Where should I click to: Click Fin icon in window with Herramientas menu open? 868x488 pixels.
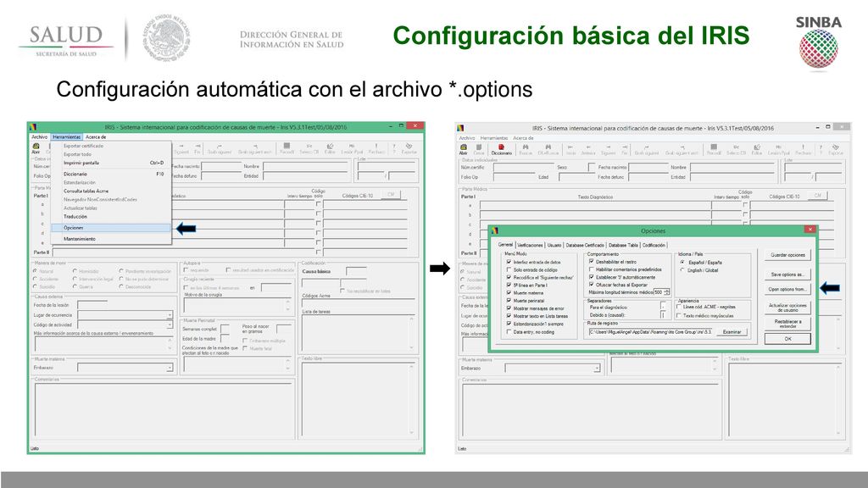pyautogui.click(x=197, y=148)
